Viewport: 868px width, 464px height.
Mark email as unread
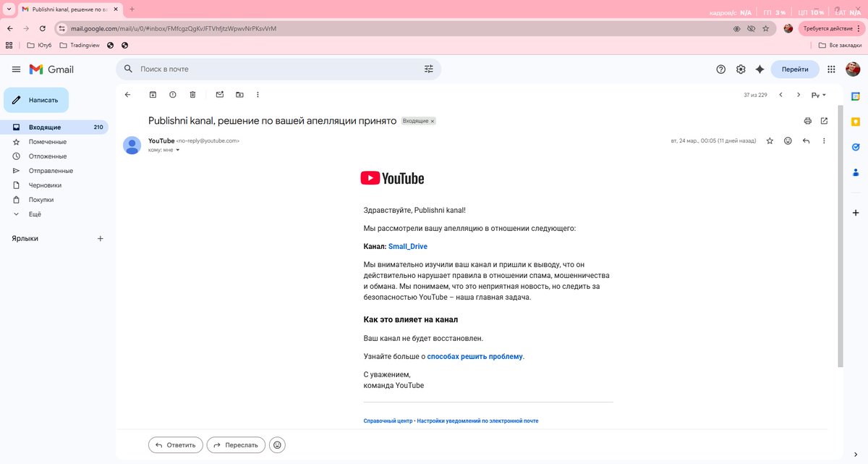tap(220, 95)
